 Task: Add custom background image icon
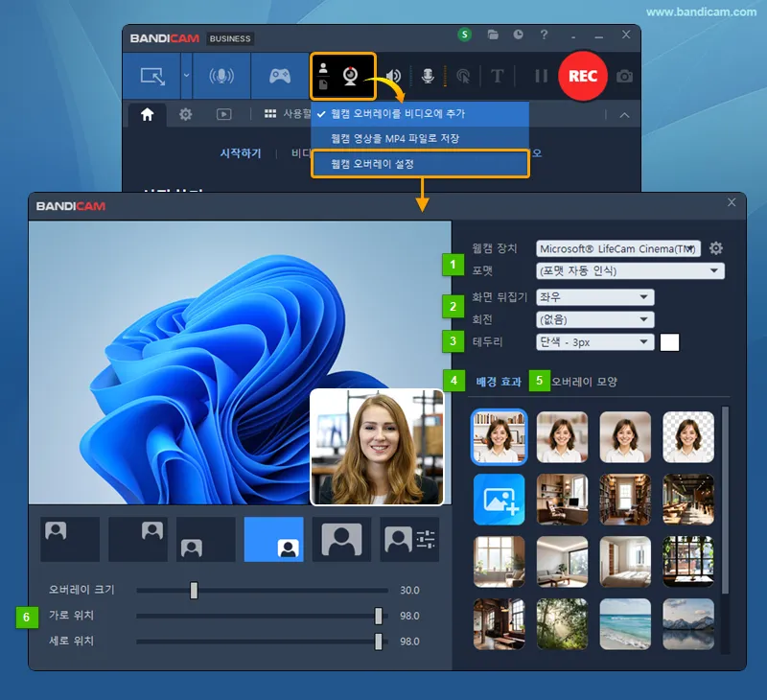click(x=499, y=500)
